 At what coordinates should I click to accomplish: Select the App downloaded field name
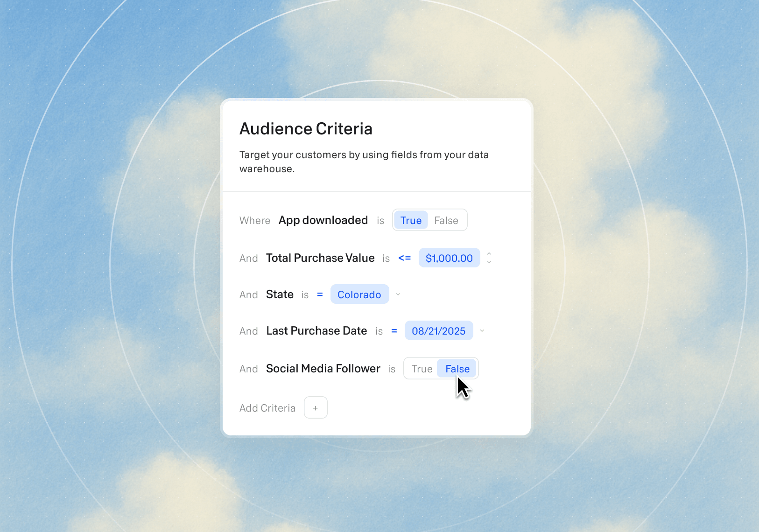[323, 220]
